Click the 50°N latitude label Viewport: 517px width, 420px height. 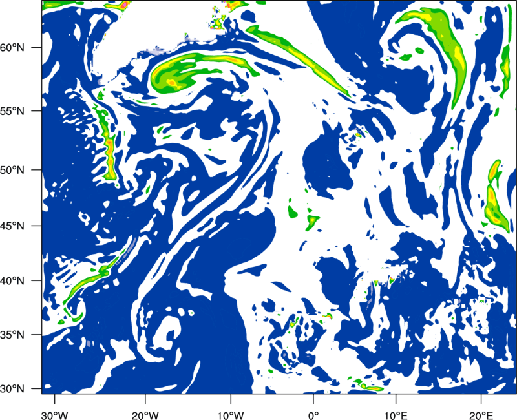(12, 170)
